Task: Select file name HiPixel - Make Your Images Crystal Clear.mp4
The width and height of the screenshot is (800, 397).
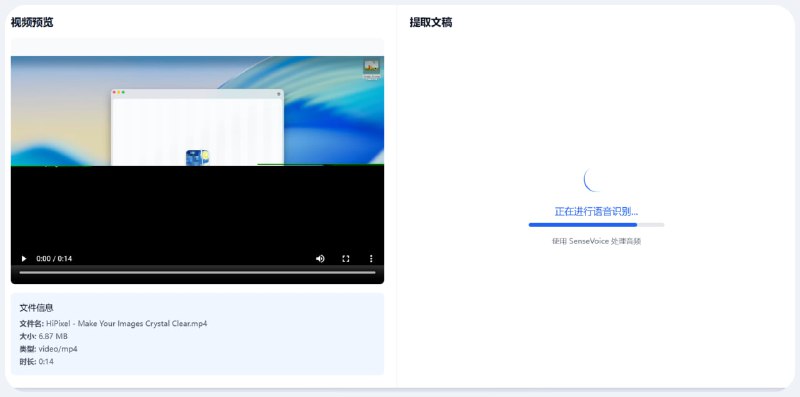Action: (x=127, y=324)
